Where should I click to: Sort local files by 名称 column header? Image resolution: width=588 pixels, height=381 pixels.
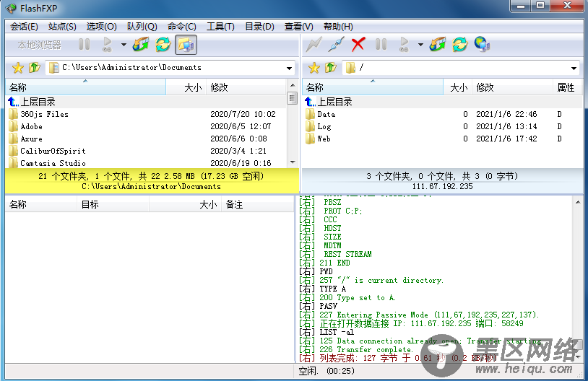click(85, 87)
